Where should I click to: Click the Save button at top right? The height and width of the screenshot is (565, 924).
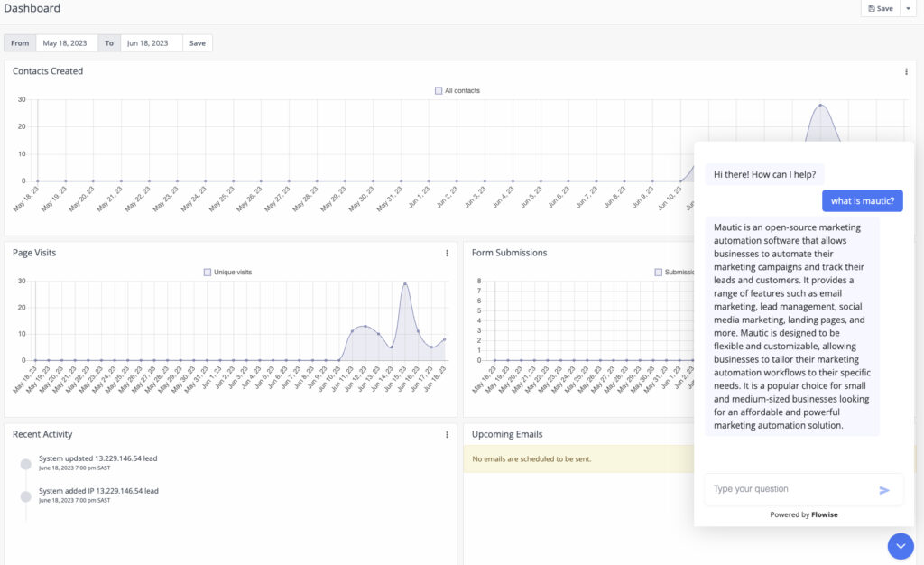[881, 9]
